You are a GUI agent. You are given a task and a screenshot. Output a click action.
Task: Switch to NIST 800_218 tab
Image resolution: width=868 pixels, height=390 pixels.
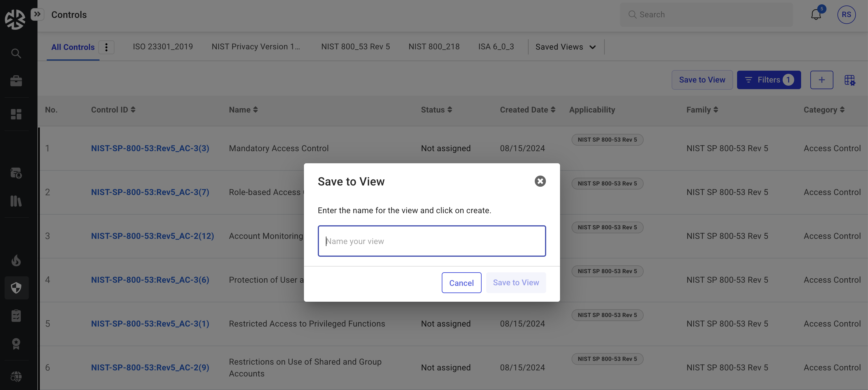pos(434,47)
